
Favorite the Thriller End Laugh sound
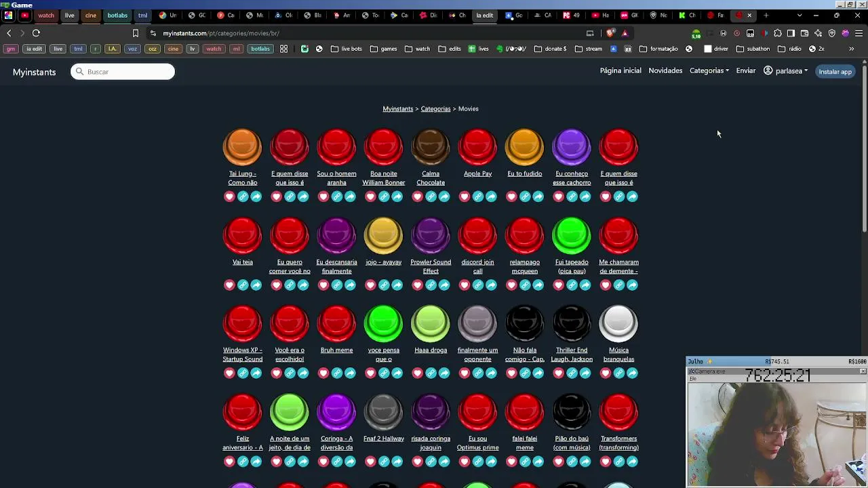559,373
